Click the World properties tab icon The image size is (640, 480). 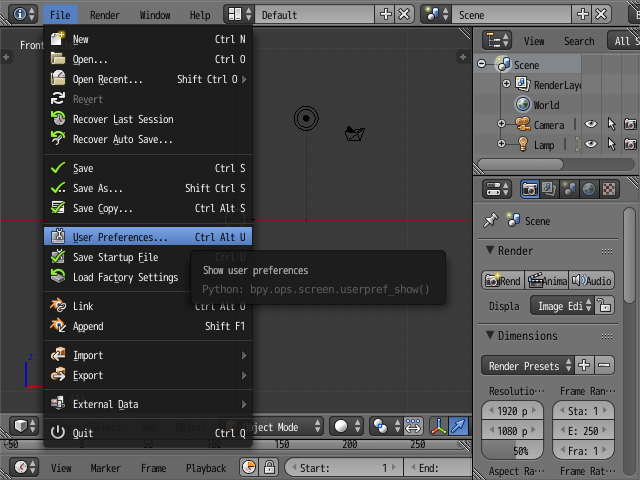pyautogui.click(x=588, y=189)
